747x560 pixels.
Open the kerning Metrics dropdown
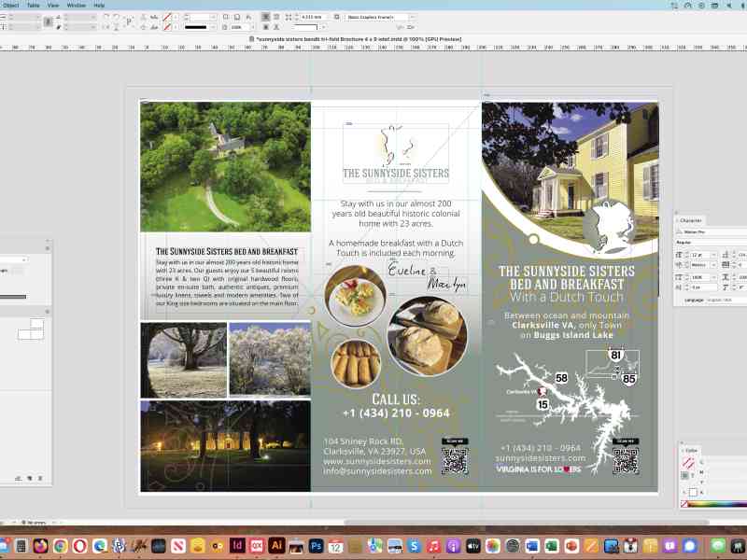pos(713,265)
